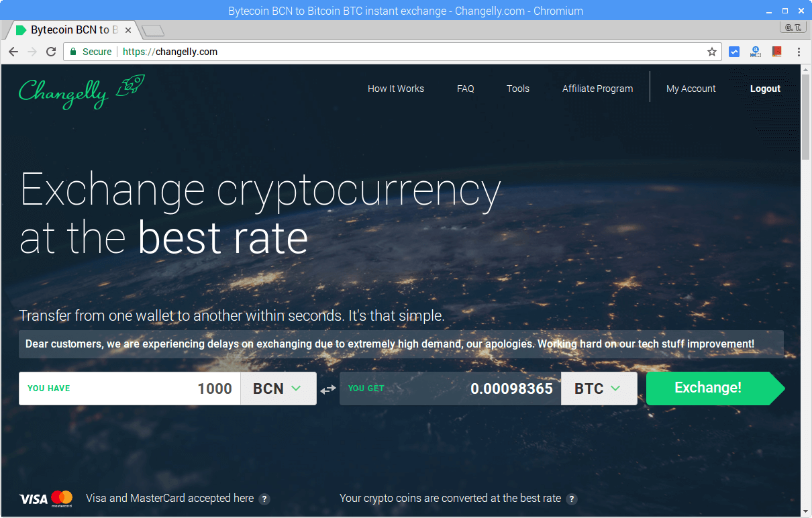Expand the BCN currency dropdown
The image size is (812, 518).
(278, 389)
